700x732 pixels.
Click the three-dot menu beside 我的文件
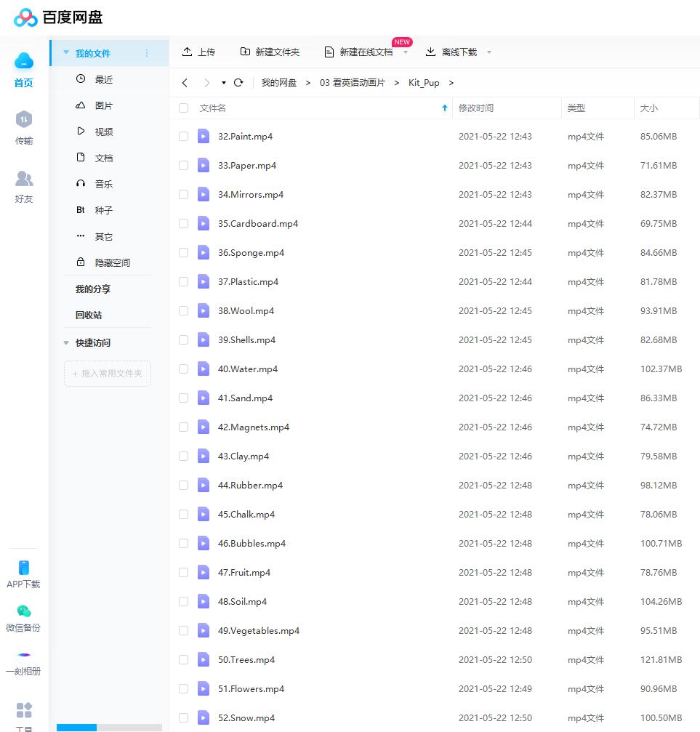click(147, 53)
